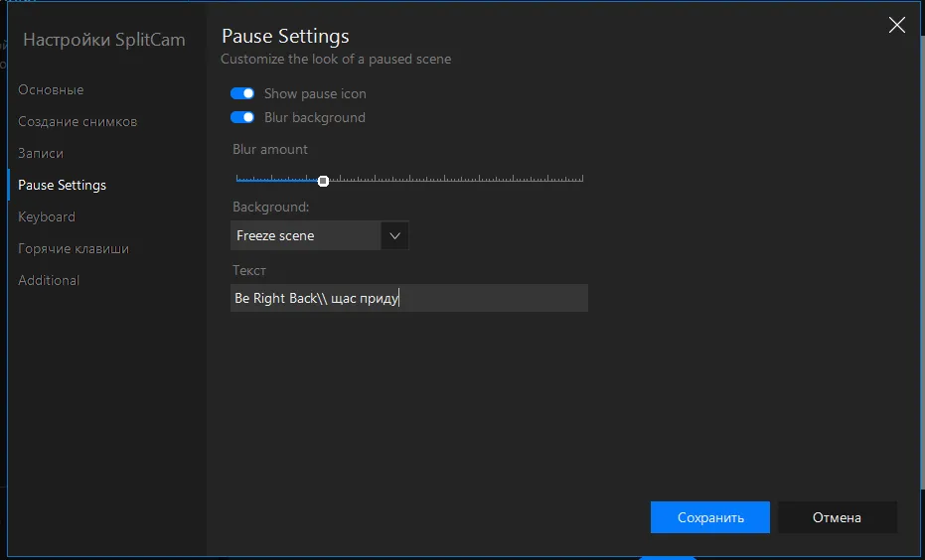Open the Additional settings section
This screenshot has width=925, height=560.
(49, 281)
